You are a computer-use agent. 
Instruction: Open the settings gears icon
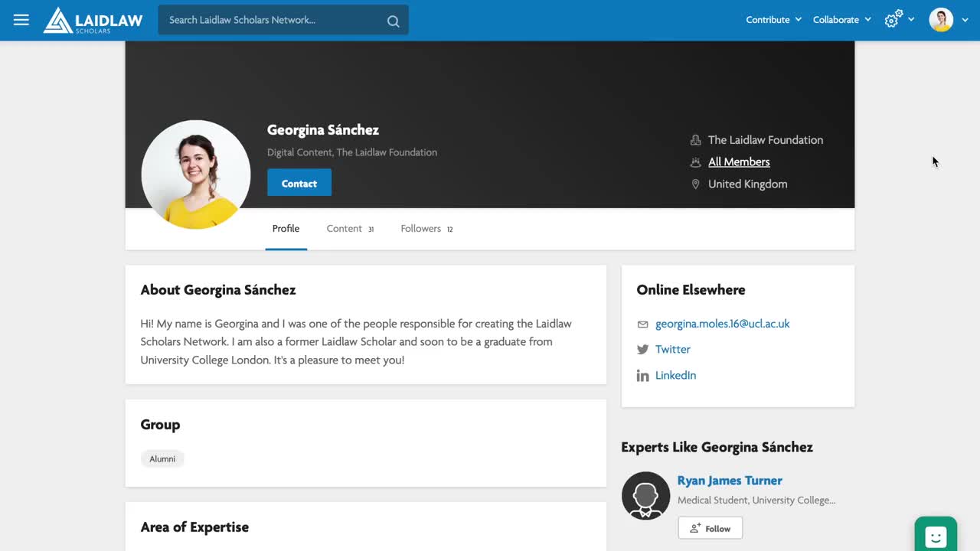pyautogui.click(x=891, y=20)
